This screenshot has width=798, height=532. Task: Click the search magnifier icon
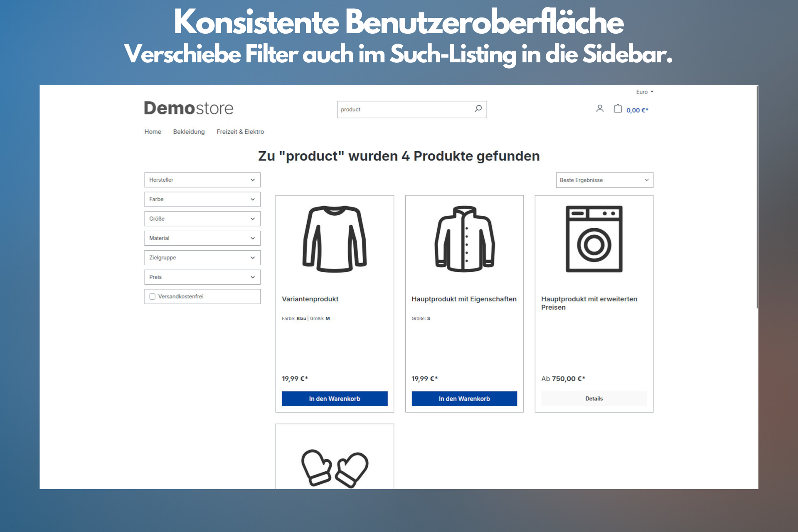pos(478,108)
